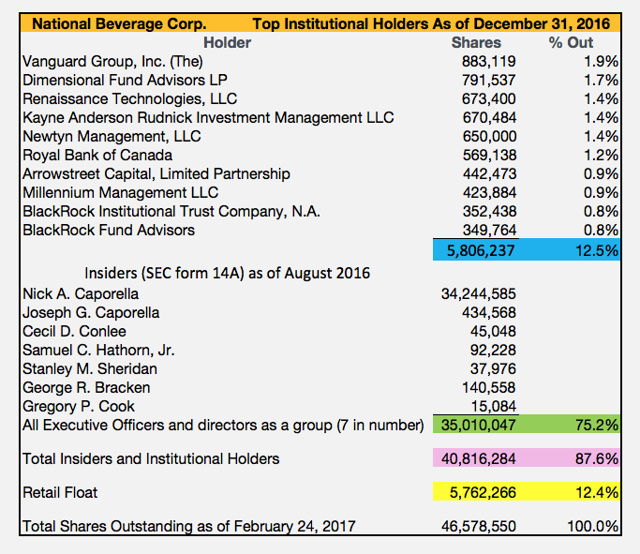The height and width of the screenshot is (554, 640).
Task: Select 'Stanley M. Sheridan' cell
Action: [x=90, y=369]
